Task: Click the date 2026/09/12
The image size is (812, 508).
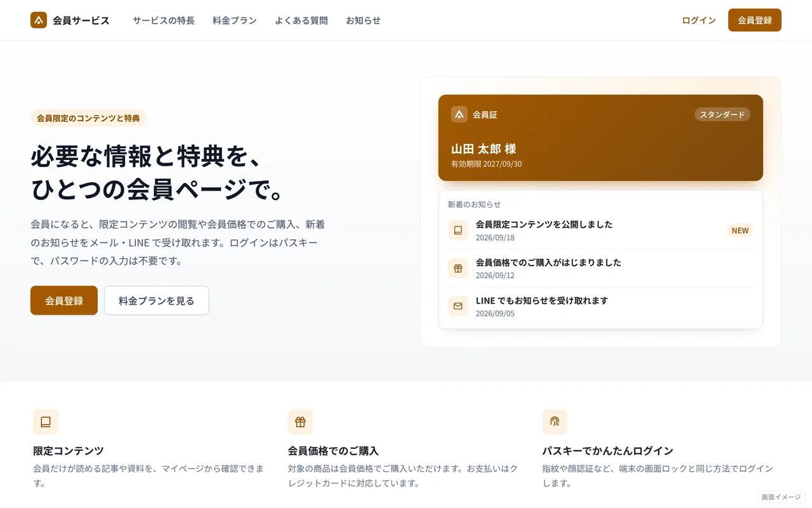Action: tap(495, 276)
